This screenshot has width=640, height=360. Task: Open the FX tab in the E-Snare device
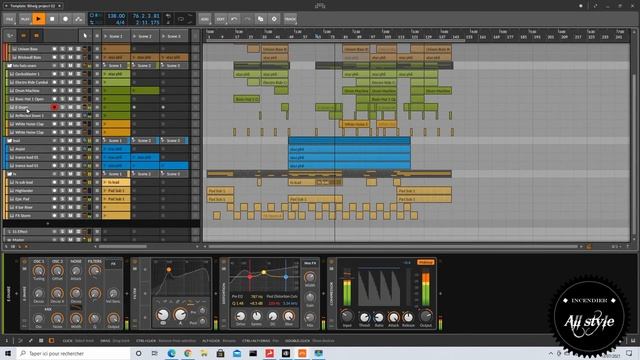point(113,264)
